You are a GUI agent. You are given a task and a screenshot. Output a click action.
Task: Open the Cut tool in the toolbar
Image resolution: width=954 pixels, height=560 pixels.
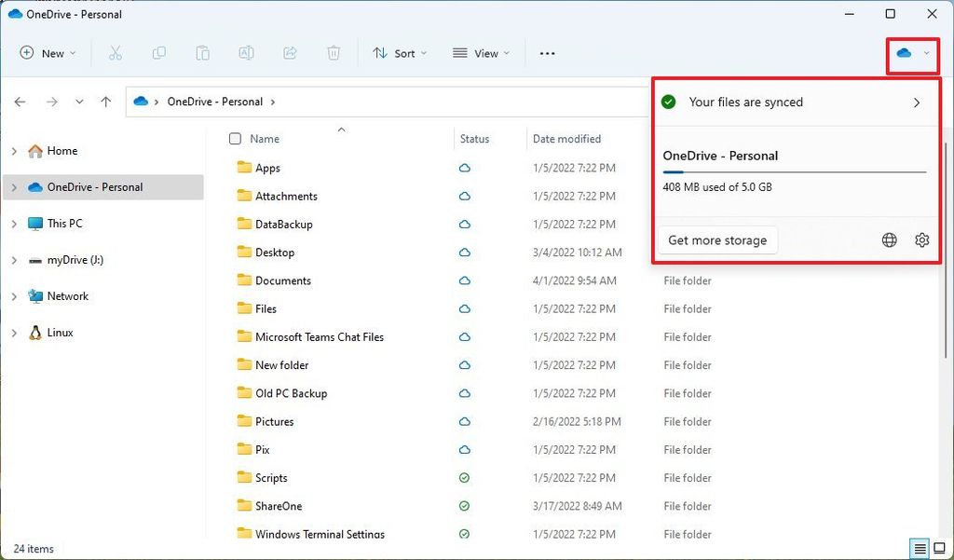[x=115, y=53]
